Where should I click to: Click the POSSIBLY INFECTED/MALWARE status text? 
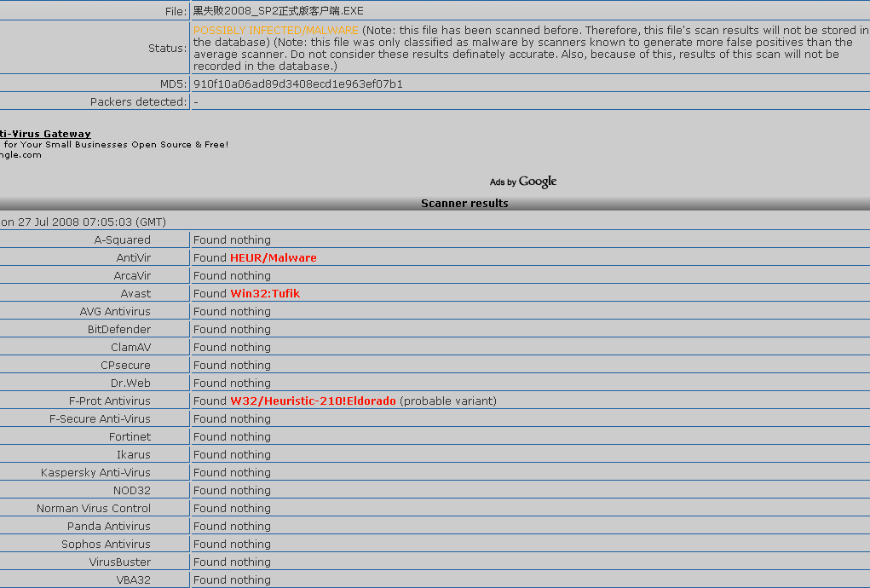pyautogui.click(x=275, y=31)
